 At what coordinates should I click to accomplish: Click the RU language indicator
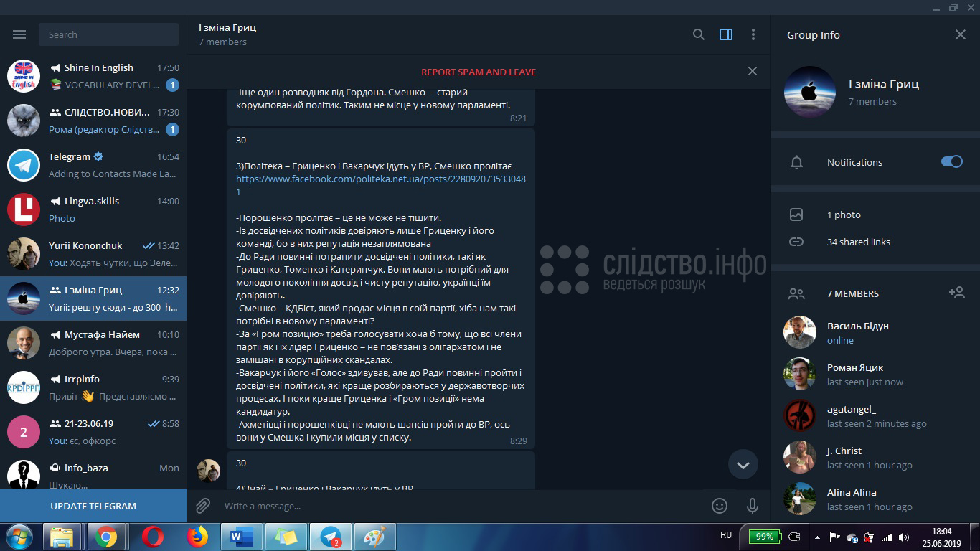pos(726,535)
